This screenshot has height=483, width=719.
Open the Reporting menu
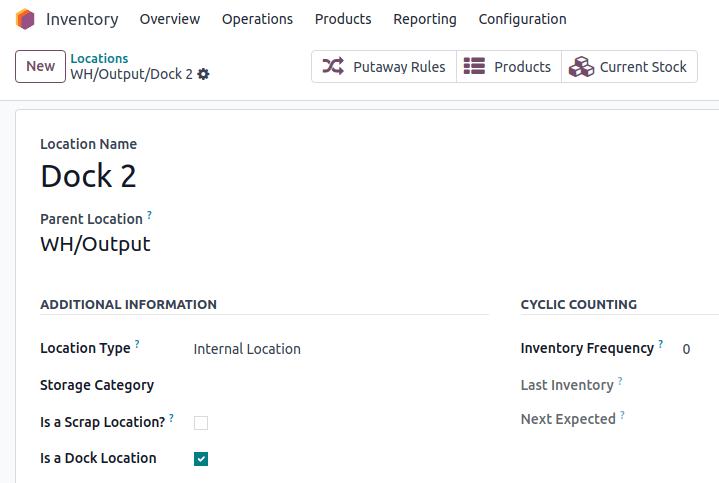coord(424,19)
